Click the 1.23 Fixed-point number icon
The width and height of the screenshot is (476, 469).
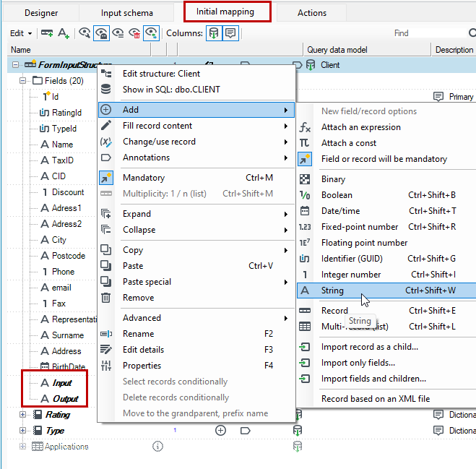click(x=305, y=227)
